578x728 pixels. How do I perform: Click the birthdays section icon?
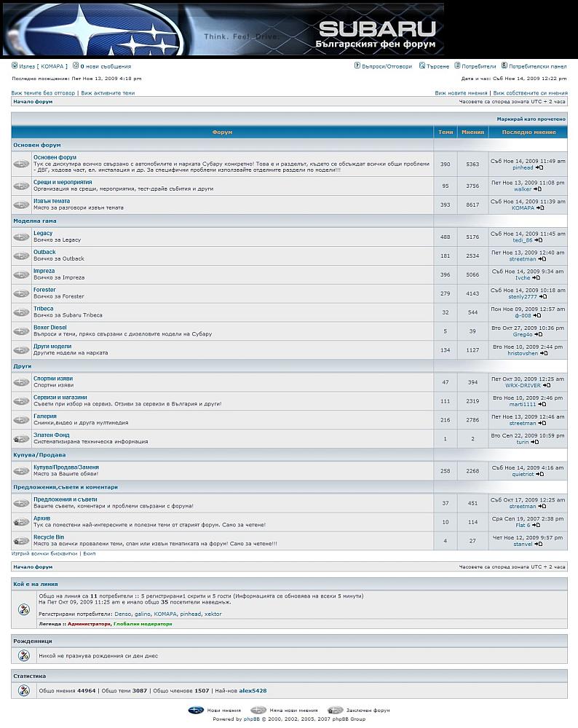[x=24, y=655]
